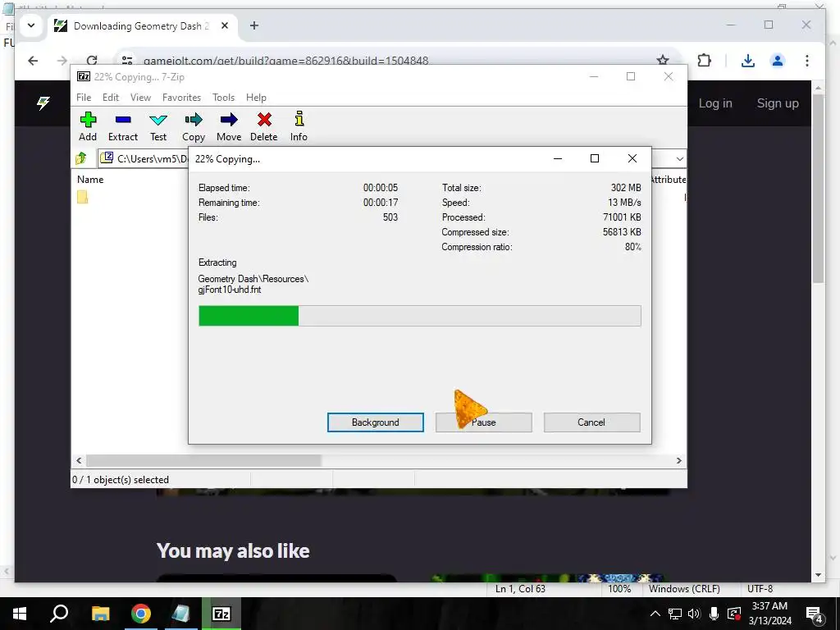Close the Copying progress dialog

pyautogui.click(x=632, y=158)
